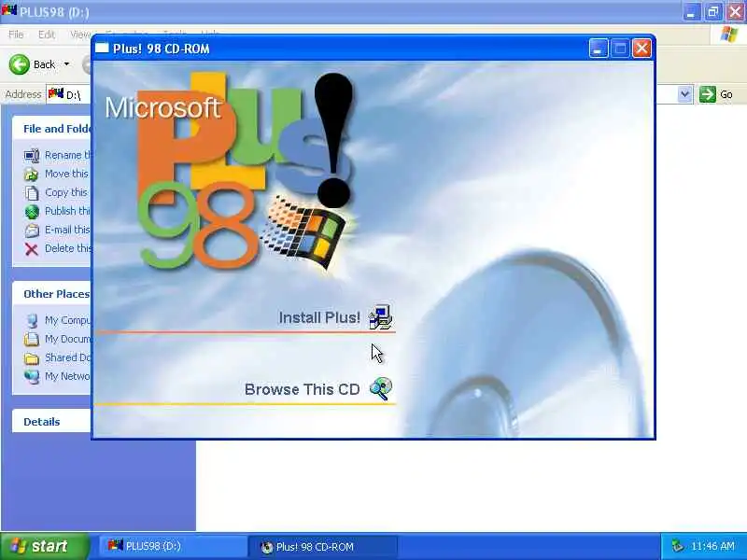Click the Browse This CD magnifier icon
The height and width of the screenshot is (560, 747).
[381, 388]
